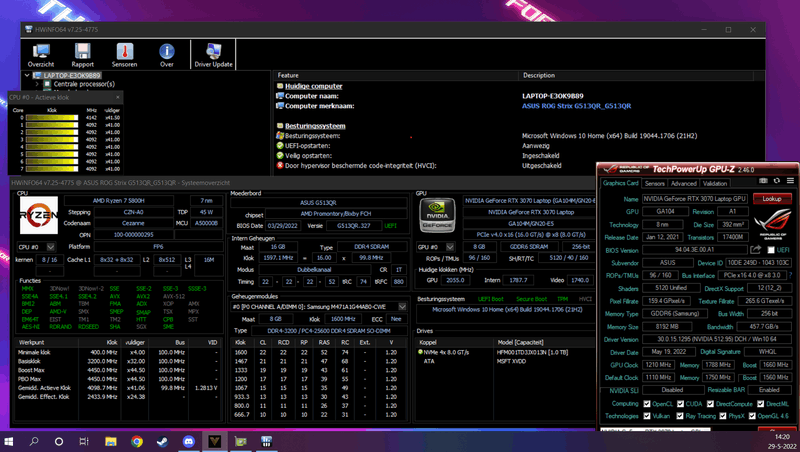Switch to HWiNFO taskbar icon
Screen dimensions: 800x452
pyautogui.click(x=266, y=441)
